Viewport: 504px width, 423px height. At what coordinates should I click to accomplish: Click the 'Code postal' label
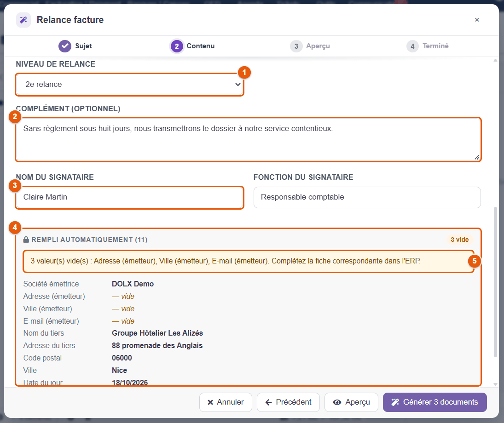42,358
